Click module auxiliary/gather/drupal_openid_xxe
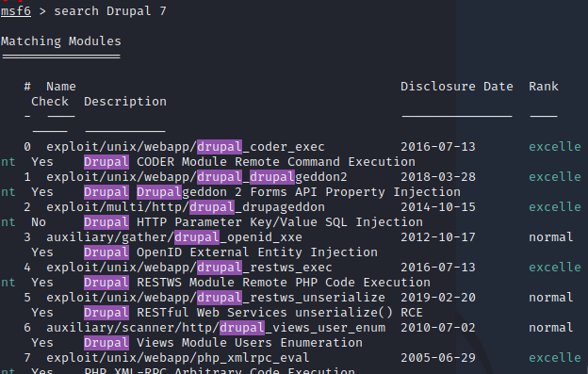This screenshot has width=588, height=374. [x=174, y=237]
